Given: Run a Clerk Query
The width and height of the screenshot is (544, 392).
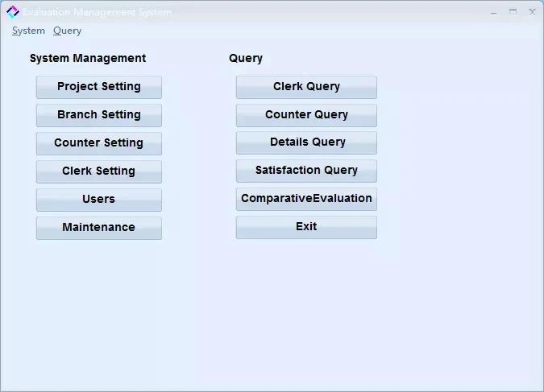Looking at the screenshot, I should click(306, 87).
